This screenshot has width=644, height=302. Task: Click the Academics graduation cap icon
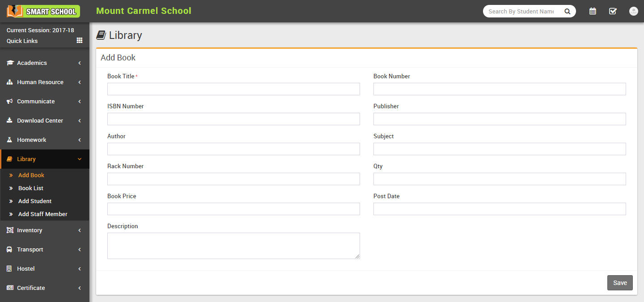click(x=10, y=63)
